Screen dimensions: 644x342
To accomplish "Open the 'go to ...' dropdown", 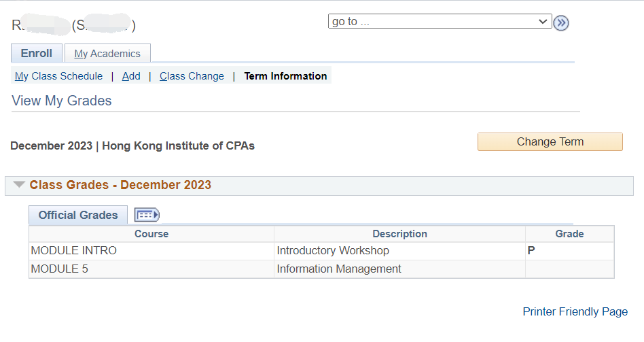I will (440, 21).
